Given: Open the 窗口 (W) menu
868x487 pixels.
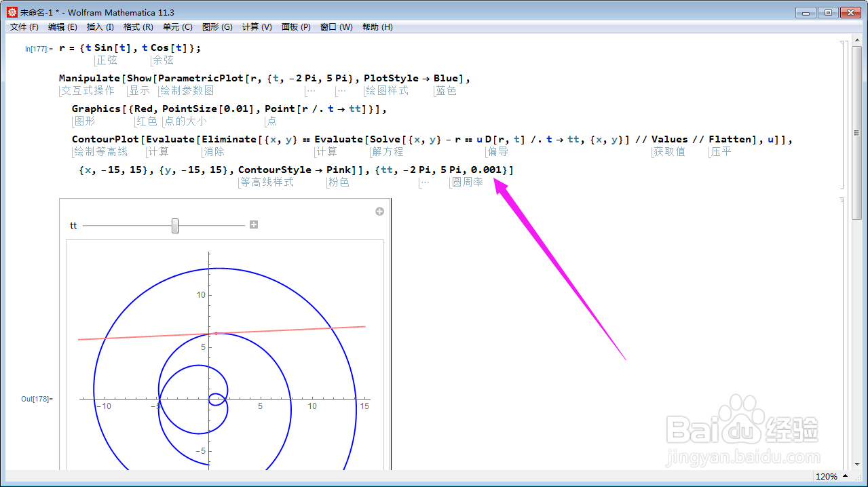Looking at the screenshot, I should pyautogui.click(x=336, y=27).
